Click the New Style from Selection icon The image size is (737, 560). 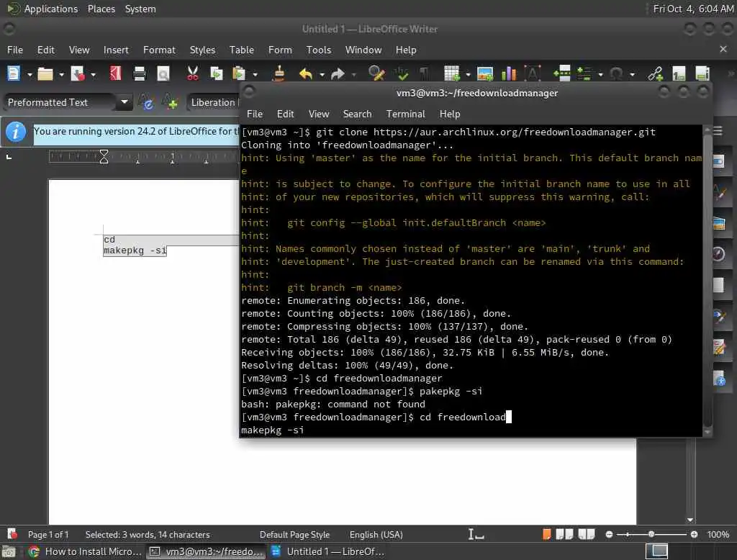tap(170, 102)
